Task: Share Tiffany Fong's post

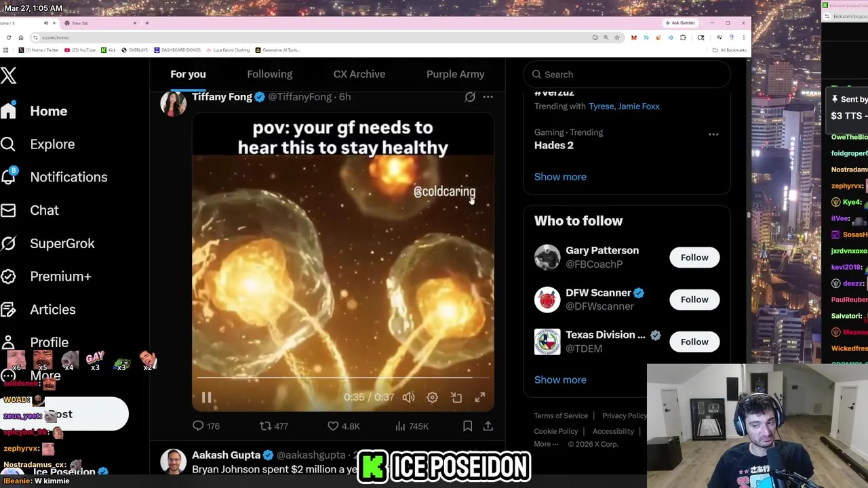Action: click(x=488, y=426)
